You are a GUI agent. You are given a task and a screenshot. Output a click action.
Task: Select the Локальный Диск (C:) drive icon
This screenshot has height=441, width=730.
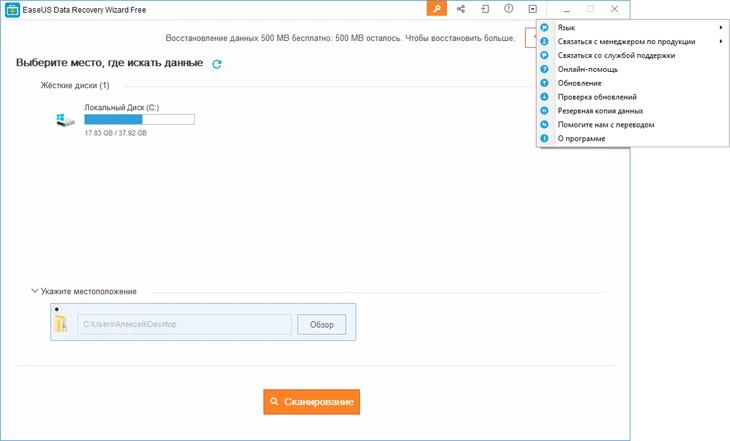66,120
